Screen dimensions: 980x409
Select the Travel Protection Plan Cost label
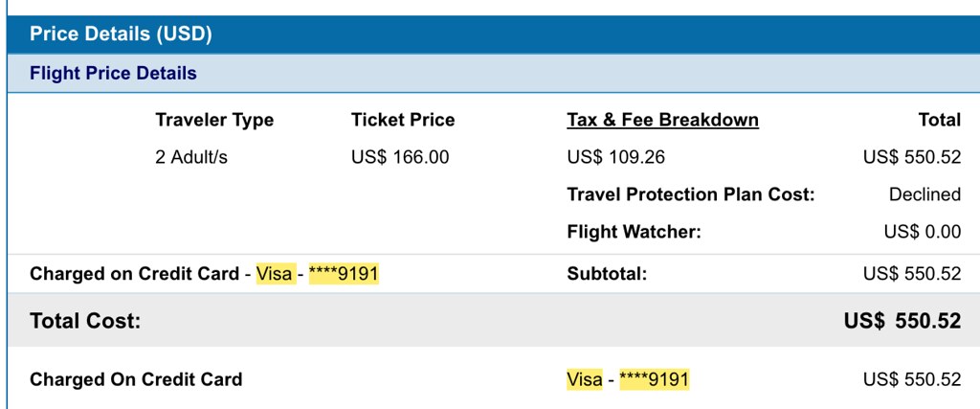tap(690, 194)
